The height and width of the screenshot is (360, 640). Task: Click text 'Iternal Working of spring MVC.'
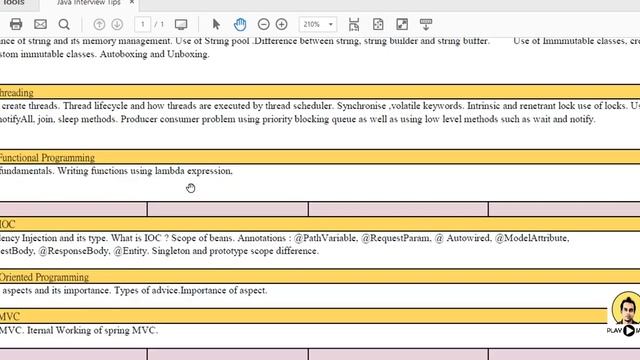[92, 330]
